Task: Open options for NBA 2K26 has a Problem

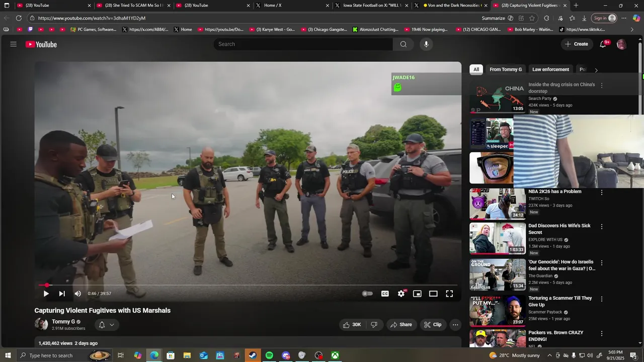Action: 602,192
